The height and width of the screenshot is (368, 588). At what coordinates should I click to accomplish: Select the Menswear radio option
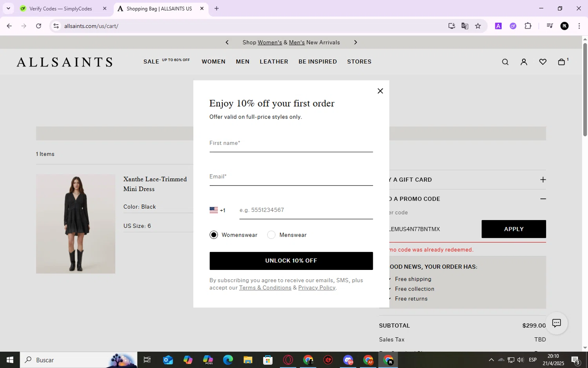pyautogui.click(x=271, y=235)
